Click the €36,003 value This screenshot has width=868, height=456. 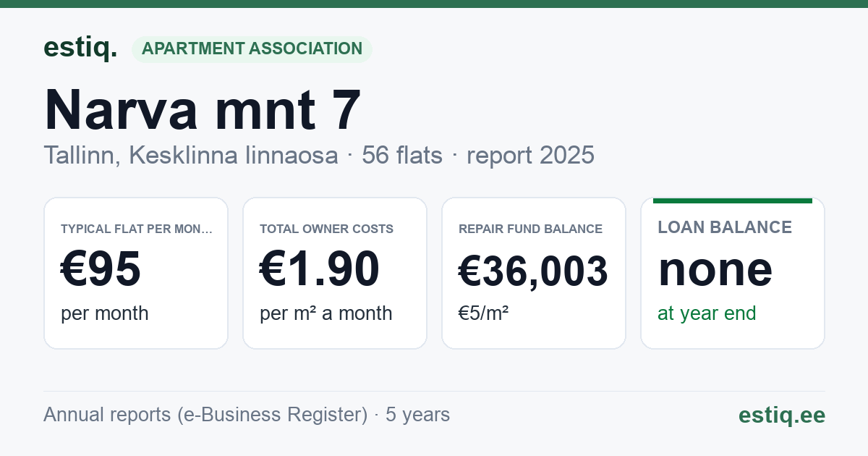tap(534, 271)
